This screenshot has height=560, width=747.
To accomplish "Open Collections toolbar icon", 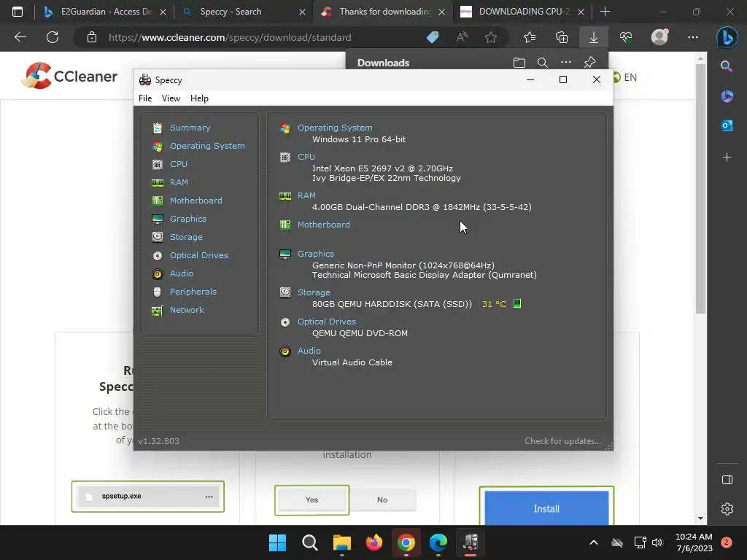I will [562, 37].
